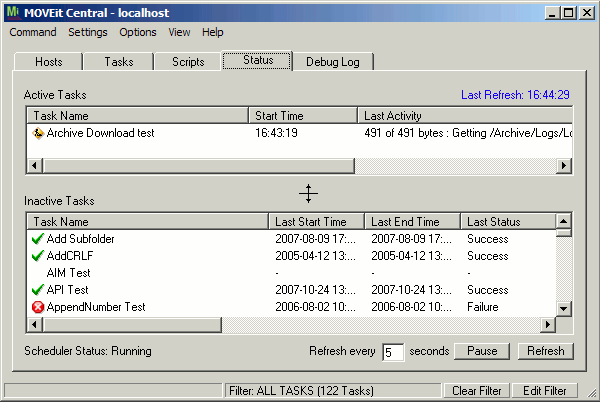
Task: Click the green checkmark next to API Test
Action: [38, 290]
